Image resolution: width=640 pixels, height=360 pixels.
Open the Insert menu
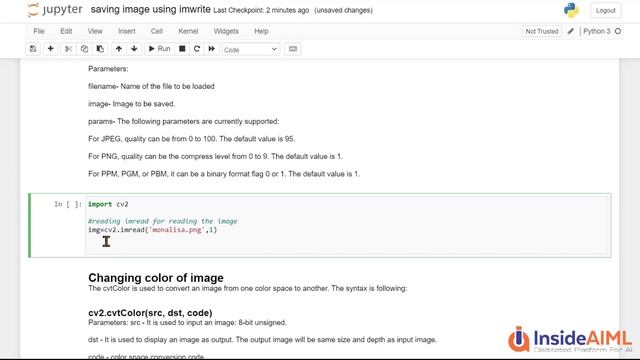(127, 31)
